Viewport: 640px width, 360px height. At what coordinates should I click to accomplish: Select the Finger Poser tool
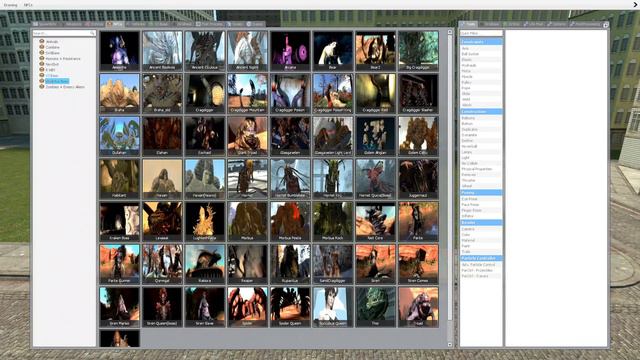(481, 210)
